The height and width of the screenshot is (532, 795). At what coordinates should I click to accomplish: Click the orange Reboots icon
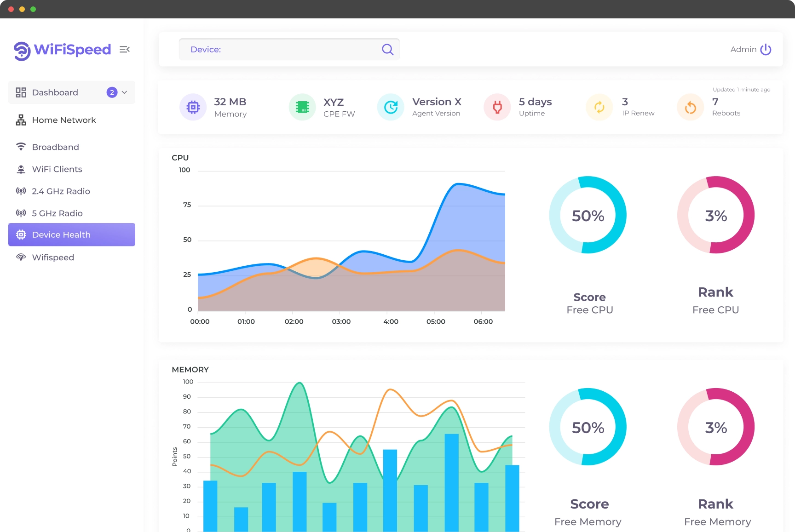pos(691,107)
